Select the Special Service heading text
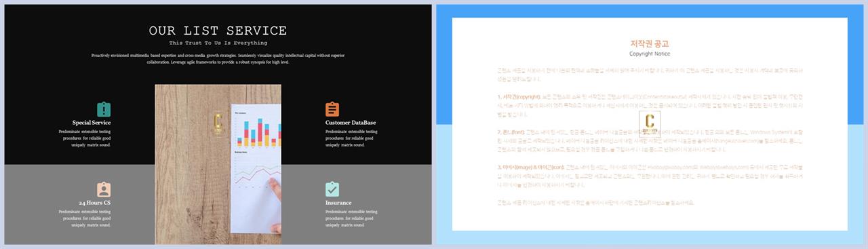 [92, 123]
